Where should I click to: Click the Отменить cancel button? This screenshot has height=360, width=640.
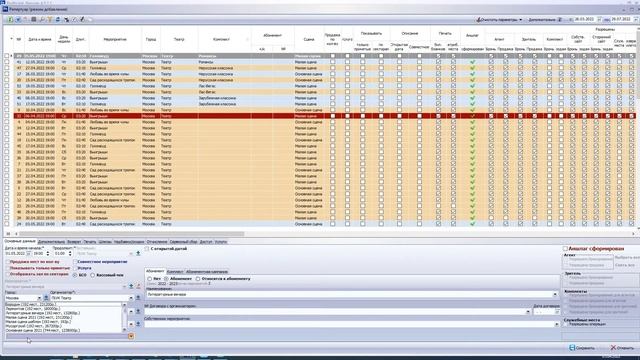(x=622, y=348)
